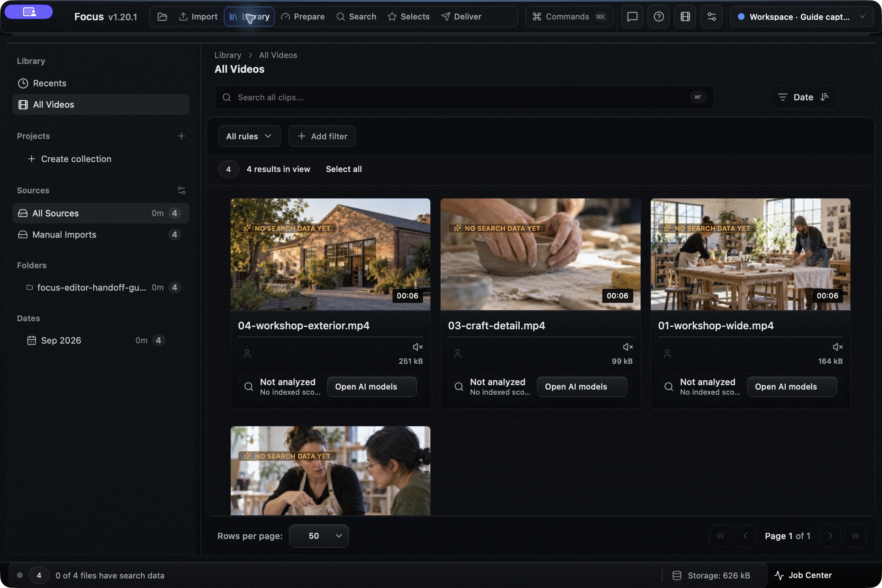Open the folder icon in top toolbar

(162, 17)
